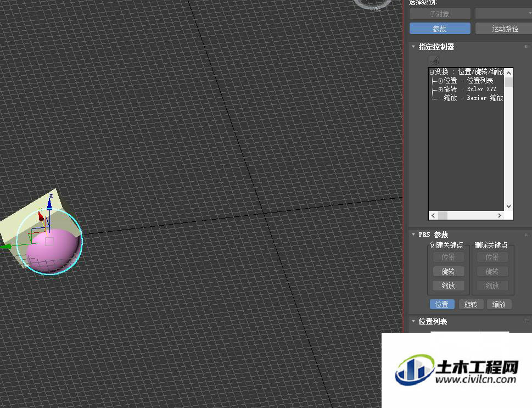Click the 指定控制器 rollout grip handle
The width and height of the screenshot is (532, 408).
point(527,47)
